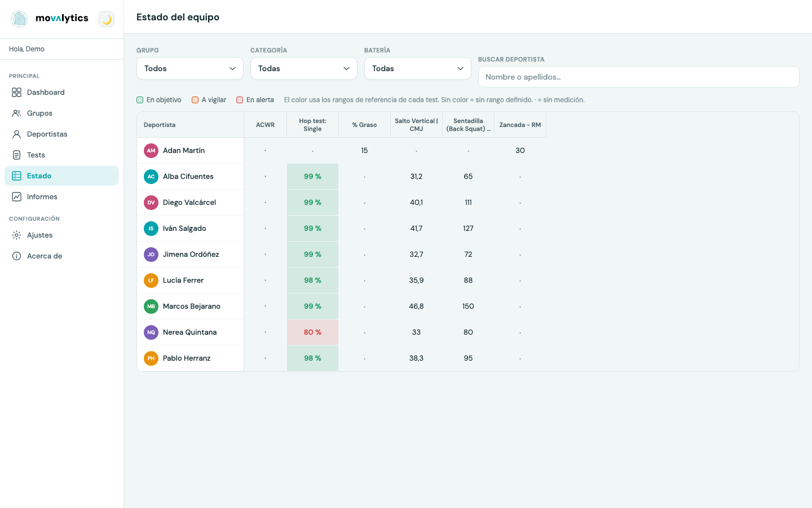812x508 pixels.
Task: Select the Estado menu entry
Action: coord(62,176)
